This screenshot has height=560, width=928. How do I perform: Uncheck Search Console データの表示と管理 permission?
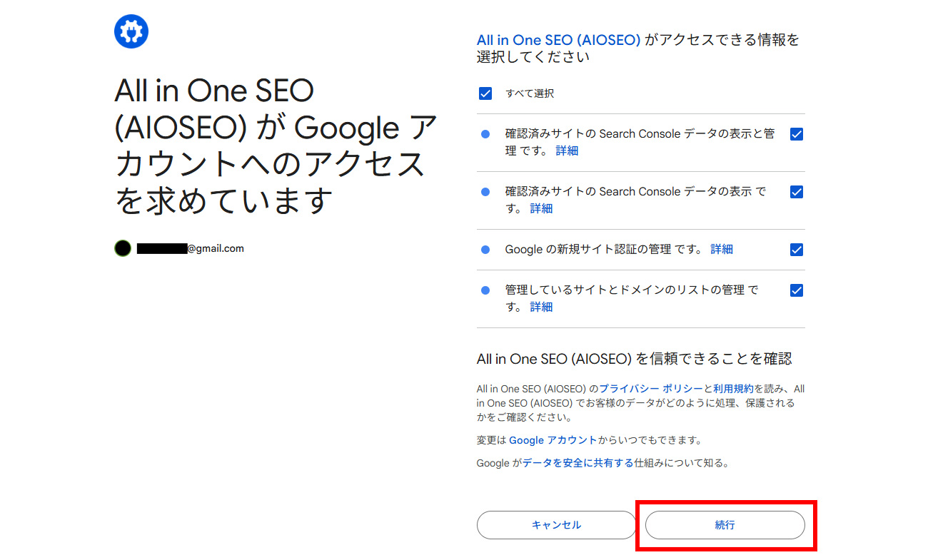(796, 133)
